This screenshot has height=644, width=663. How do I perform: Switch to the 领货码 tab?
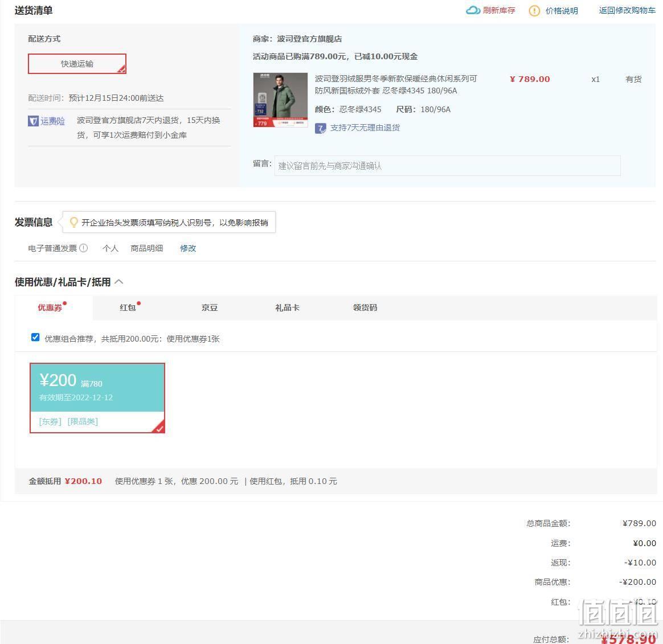click(x=365, y=307)
